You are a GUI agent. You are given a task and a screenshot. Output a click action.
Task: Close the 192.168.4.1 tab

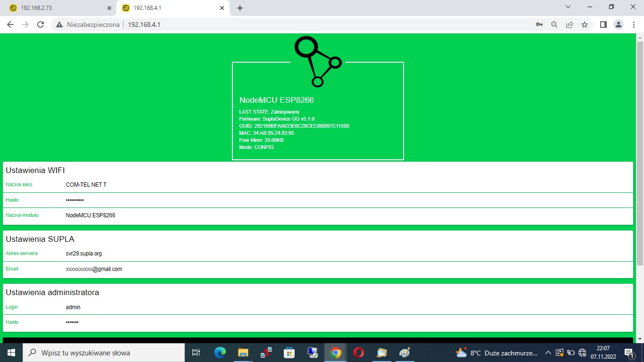222,8
